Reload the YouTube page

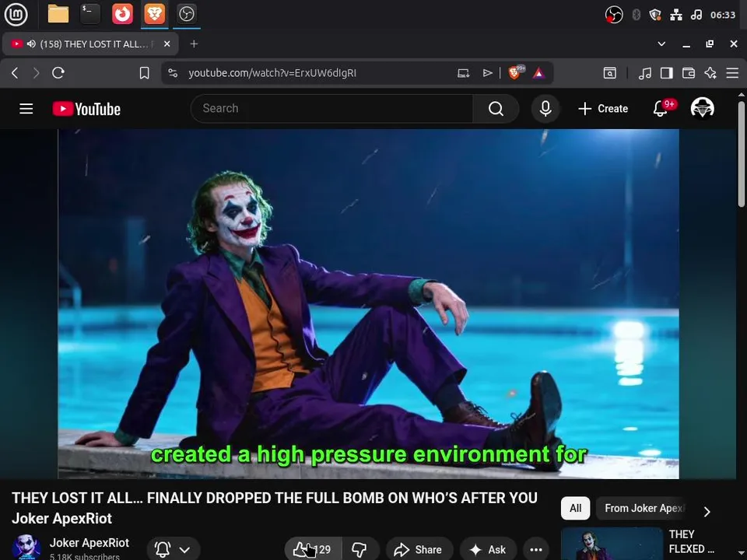58,73
